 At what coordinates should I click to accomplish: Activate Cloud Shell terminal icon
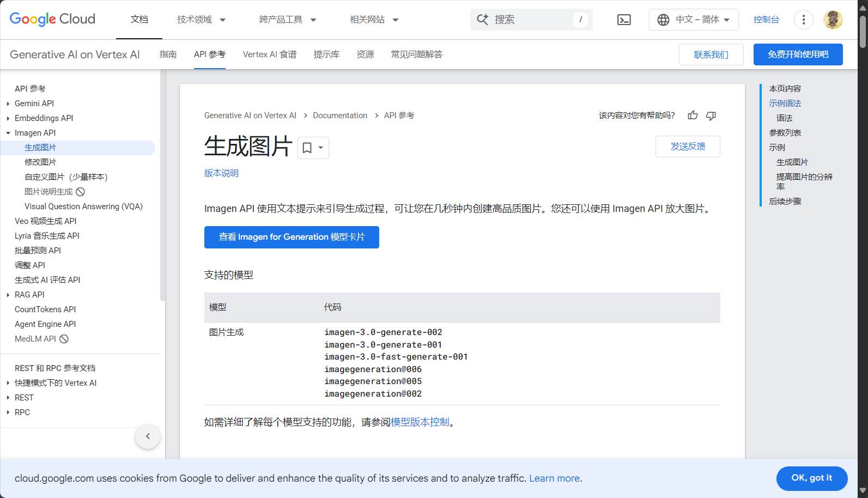(624, 20)
